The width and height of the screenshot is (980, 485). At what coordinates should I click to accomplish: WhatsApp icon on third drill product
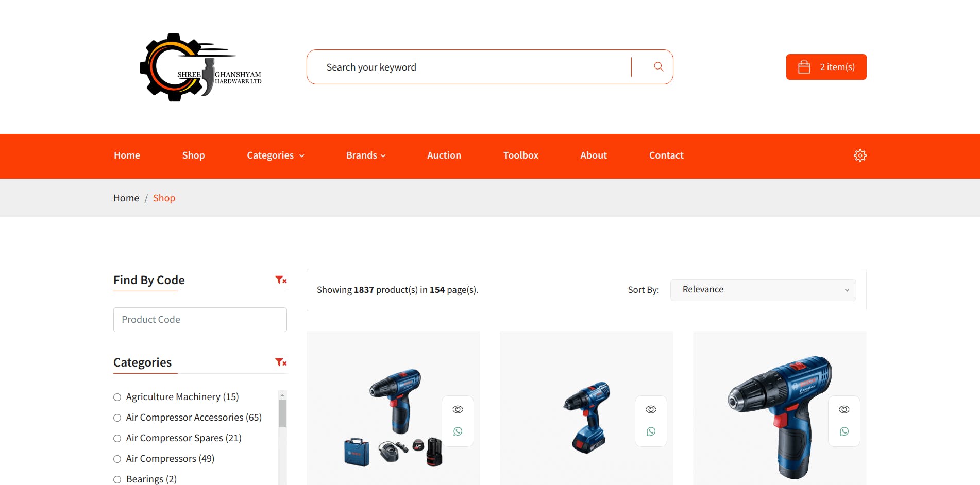844,431
